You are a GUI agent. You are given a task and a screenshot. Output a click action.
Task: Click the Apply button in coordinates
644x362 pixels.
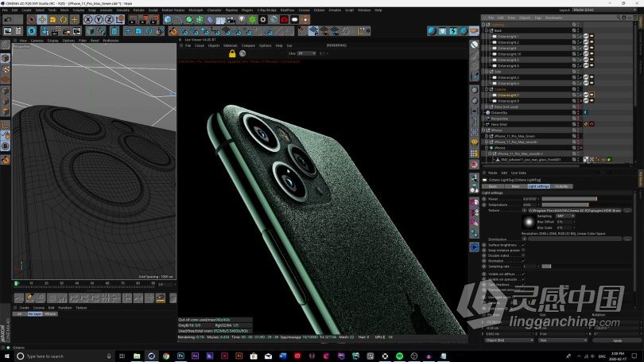tap(617, 341)
